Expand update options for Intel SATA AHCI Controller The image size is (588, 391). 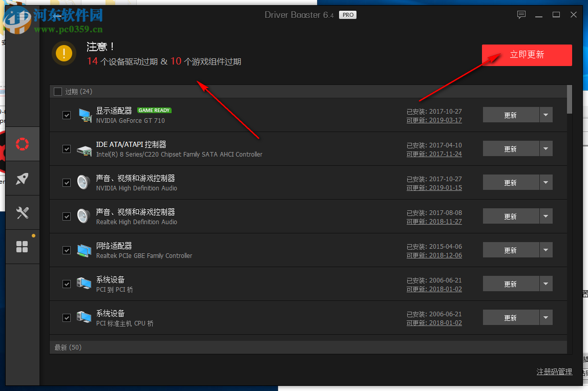[546, 149]
